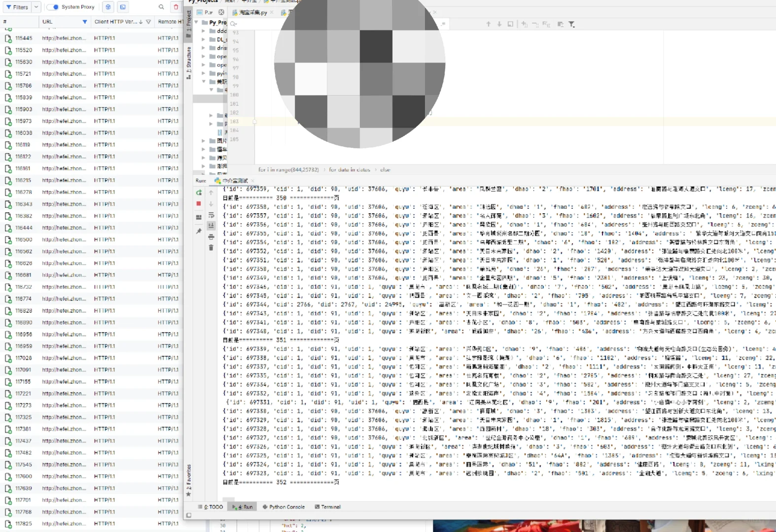The width and height of the screenshot is (776, 532).
Task: Close the 中介宝测试 run tab
Action: point(252,181)
